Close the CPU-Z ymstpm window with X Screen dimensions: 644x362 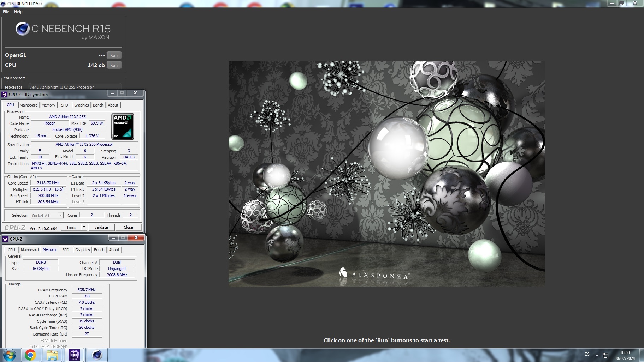tap(135, 93)
